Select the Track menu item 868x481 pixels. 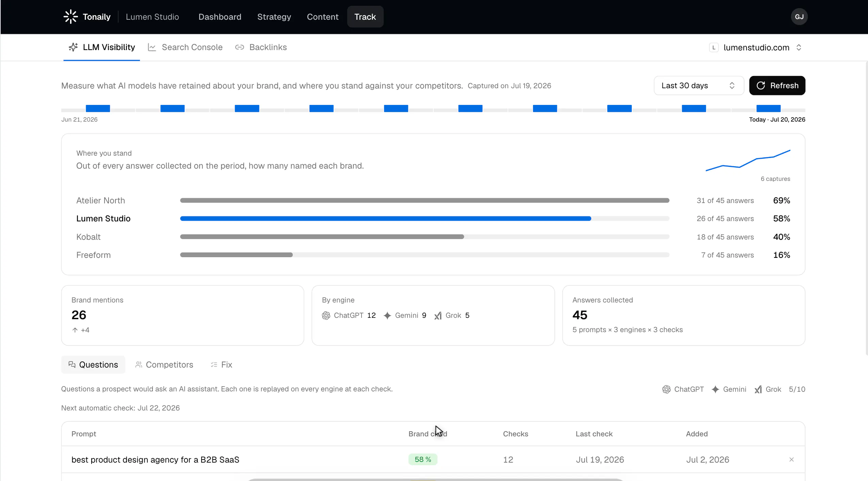click(365, 17)
